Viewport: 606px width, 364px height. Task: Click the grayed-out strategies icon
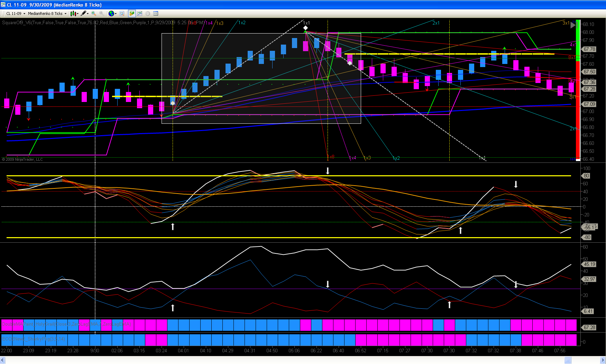click(x=148, y=13)
